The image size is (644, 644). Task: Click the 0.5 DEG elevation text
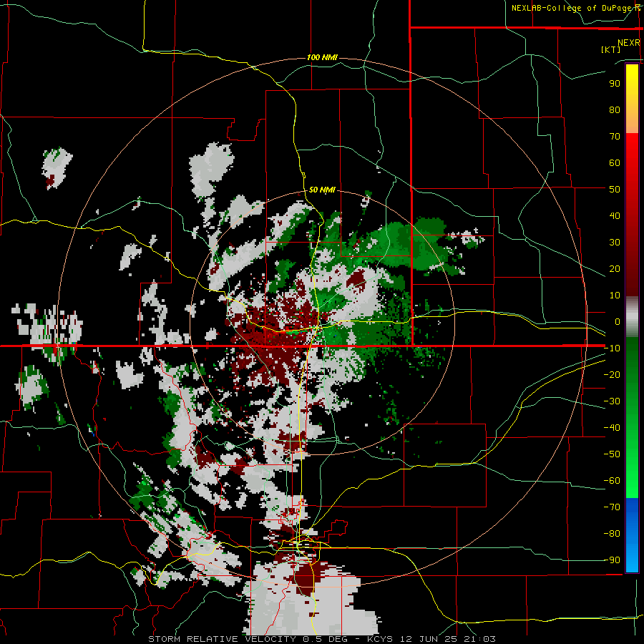coord(326,639)
